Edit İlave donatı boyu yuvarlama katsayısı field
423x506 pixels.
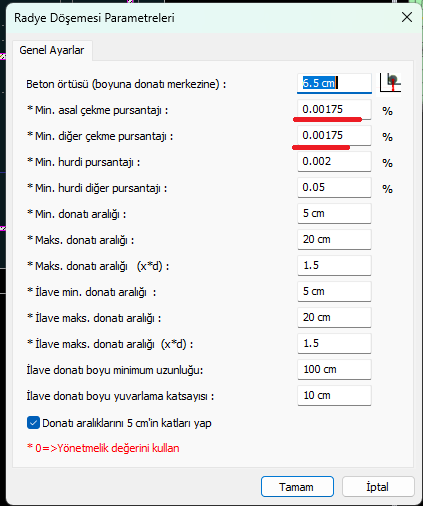[334, 395]
